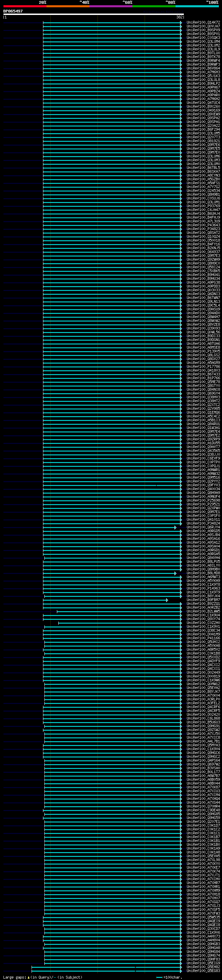Click the UniRef100_Q5EG83 alignment bar
The width and height of the screenshot is (222, 980).
coord(106,971)
